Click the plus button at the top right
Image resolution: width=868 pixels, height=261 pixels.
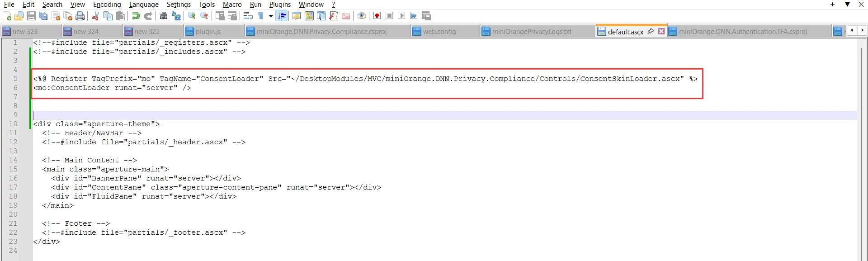(832, 5)
